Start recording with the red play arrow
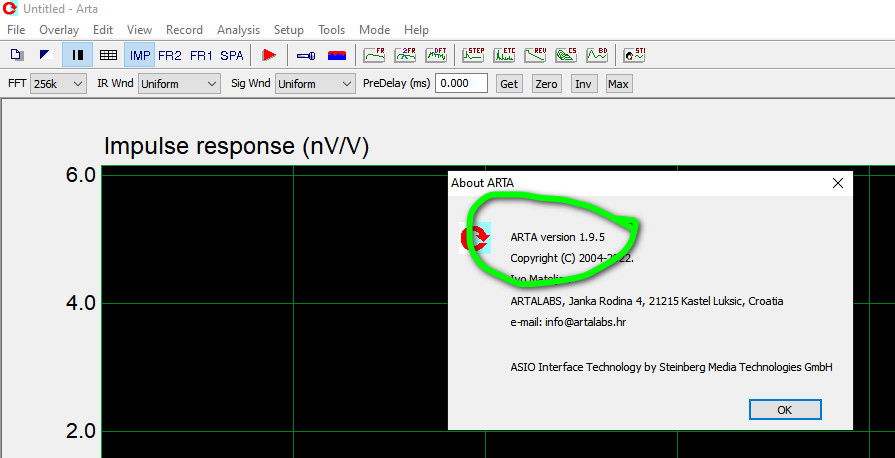The image size is (895, 458). pyautogui.click(x=269, y=55)
